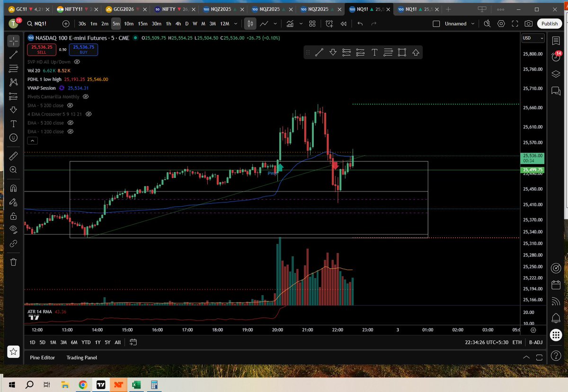Grab the floating favorites bar dotted handle
The image size is (568, 392).
coord(308,52)
